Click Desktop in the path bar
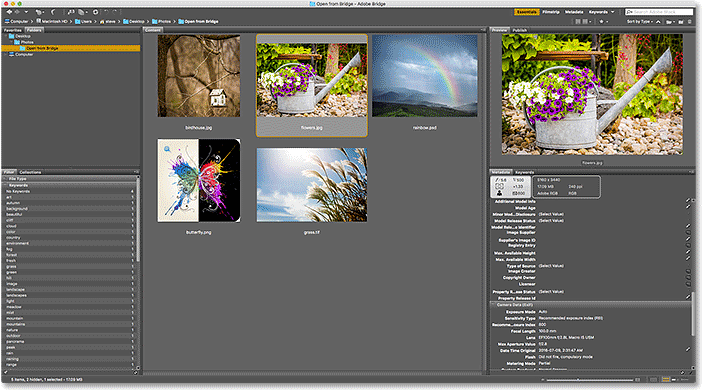Screen dimensions: 704x392 coord(134,21)
